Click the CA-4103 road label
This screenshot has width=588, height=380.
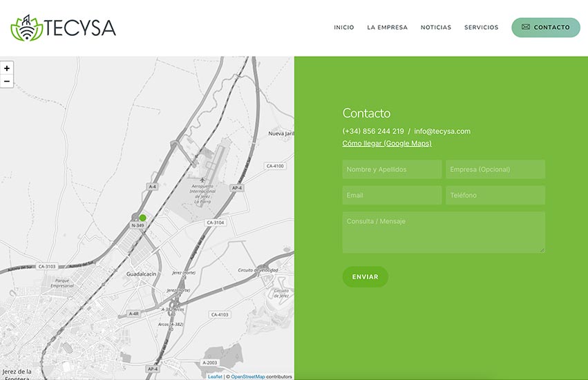pyautogui.click(x=219, y=314)
